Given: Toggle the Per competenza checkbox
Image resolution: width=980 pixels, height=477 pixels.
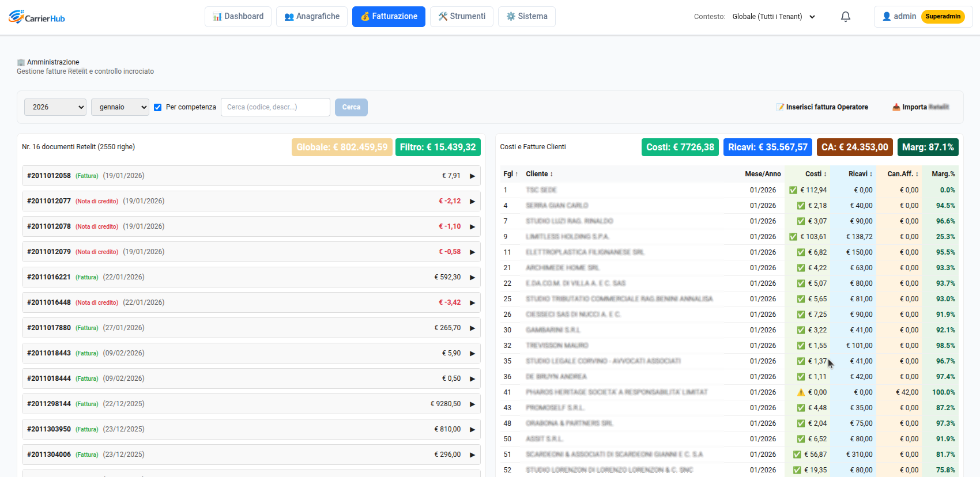Looking at the screenshot, I should [157, 107].
